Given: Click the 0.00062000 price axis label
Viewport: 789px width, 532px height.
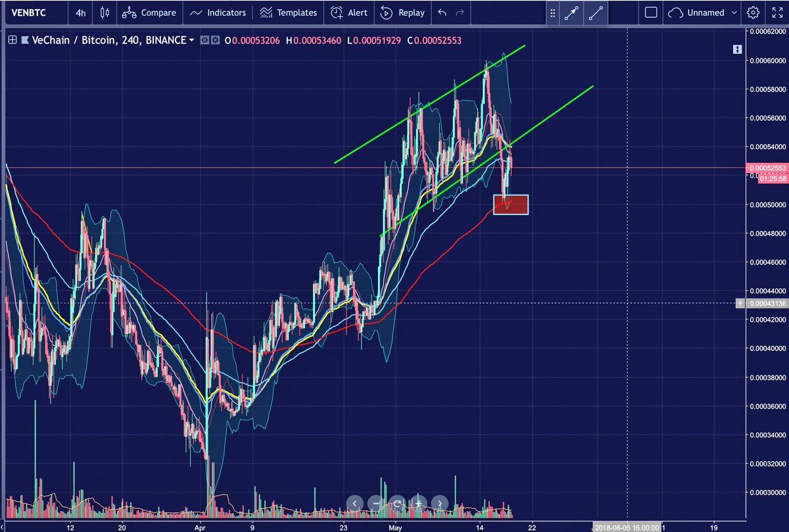Looking at the screenshot, I should (x=768, y=32).
